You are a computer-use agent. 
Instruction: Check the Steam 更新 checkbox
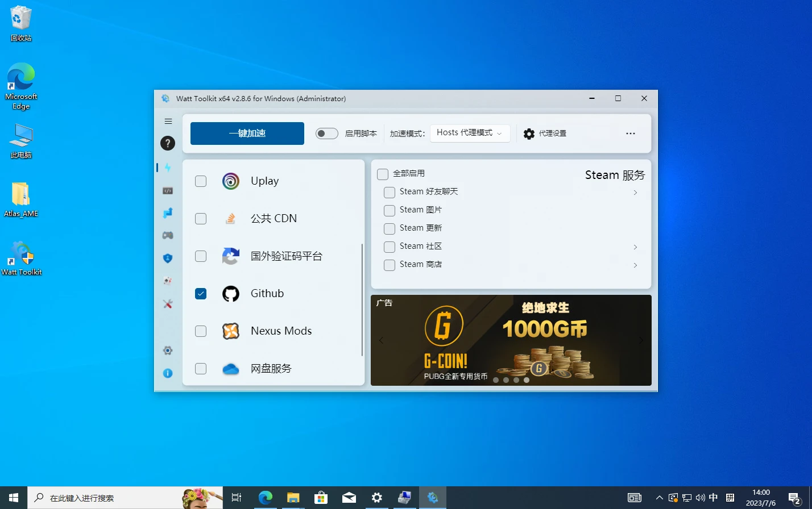(x=390, y=228)
